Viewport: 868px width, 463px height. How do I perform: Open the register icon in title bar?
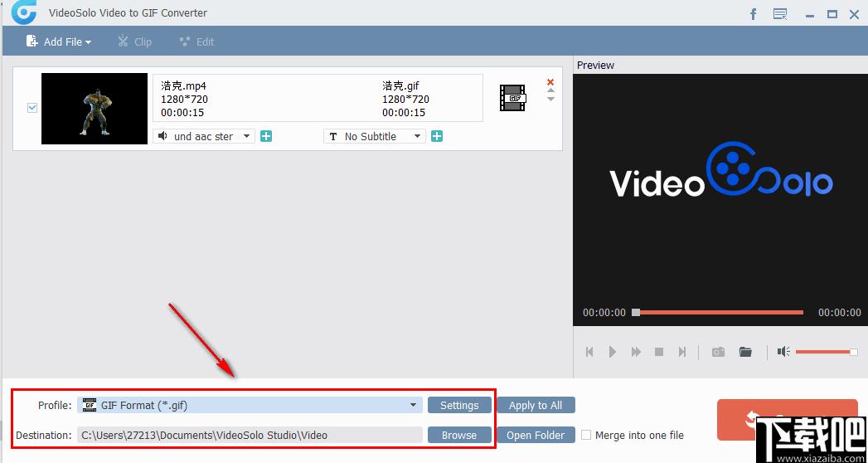point(780,14)
